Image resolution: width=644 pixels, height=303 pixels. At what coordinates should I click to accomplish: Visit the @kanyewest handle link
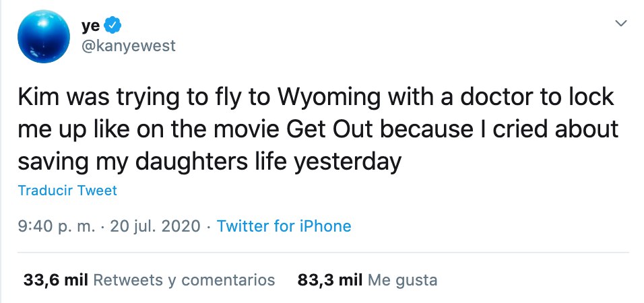[129, 46]
